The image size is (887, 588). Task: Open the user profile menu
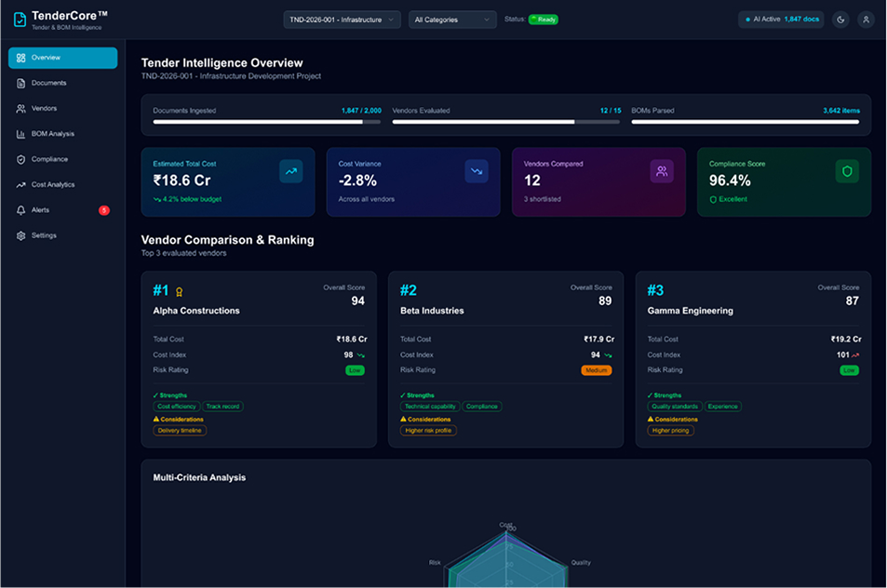[866, 19]
